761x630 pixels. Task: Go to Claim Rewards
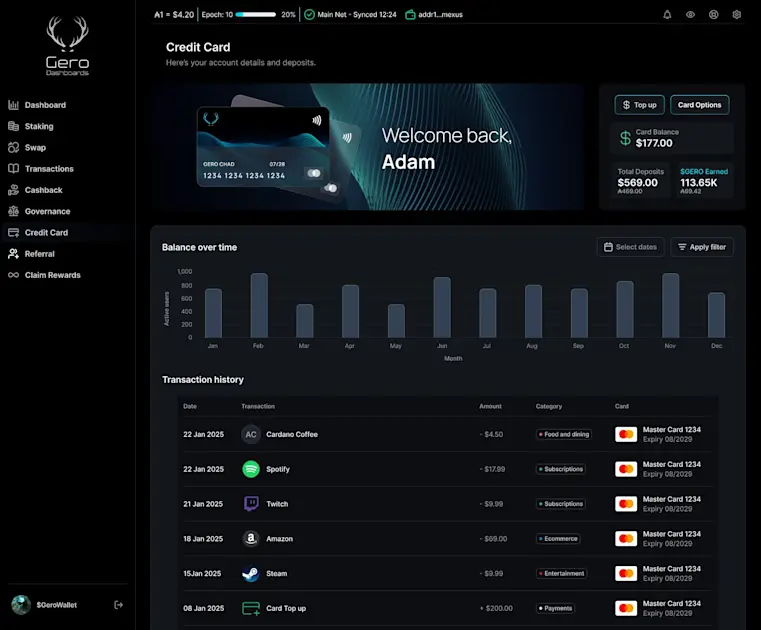[44, 275]
